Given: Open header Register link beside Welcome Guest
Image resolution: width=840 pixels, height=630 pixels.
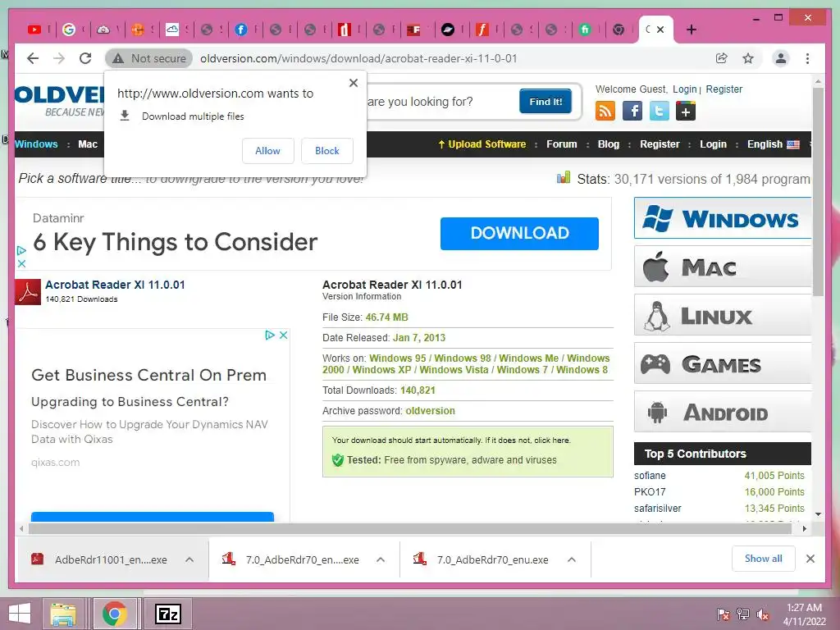Looking at the screenshot, I should [724, 89].
